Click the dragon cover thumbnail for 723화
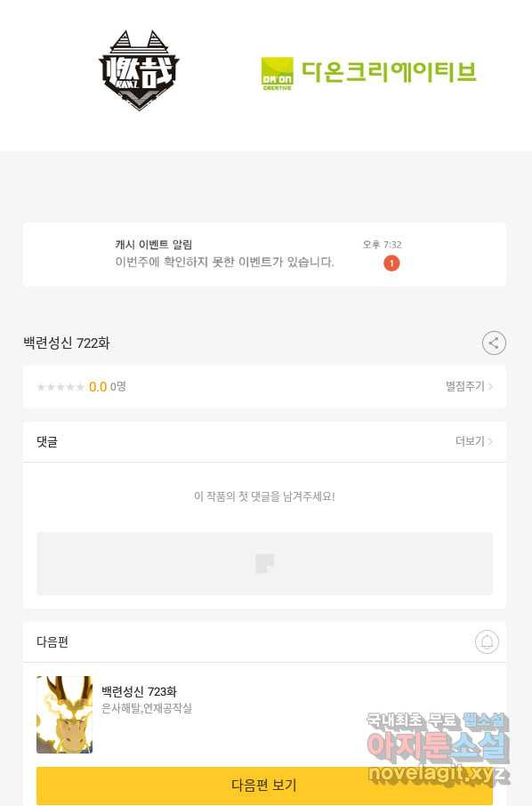 tap(64, 714)
